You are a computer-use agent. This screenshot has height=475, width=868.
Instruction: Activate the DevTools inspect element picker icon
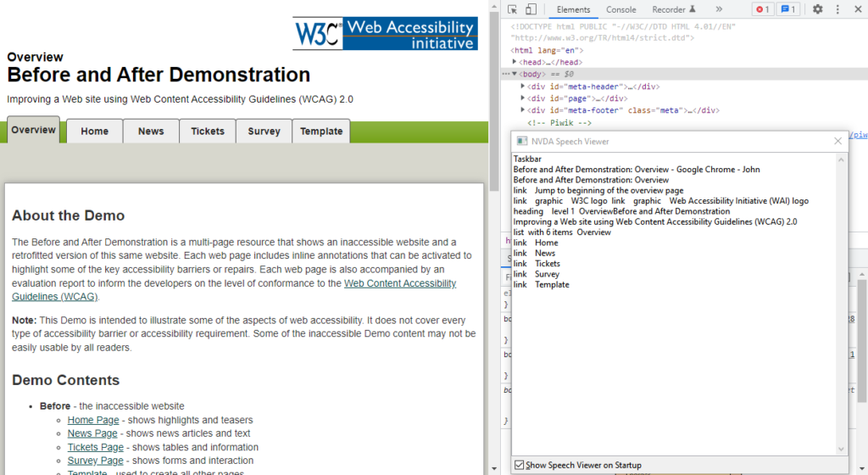click(513, 9)
